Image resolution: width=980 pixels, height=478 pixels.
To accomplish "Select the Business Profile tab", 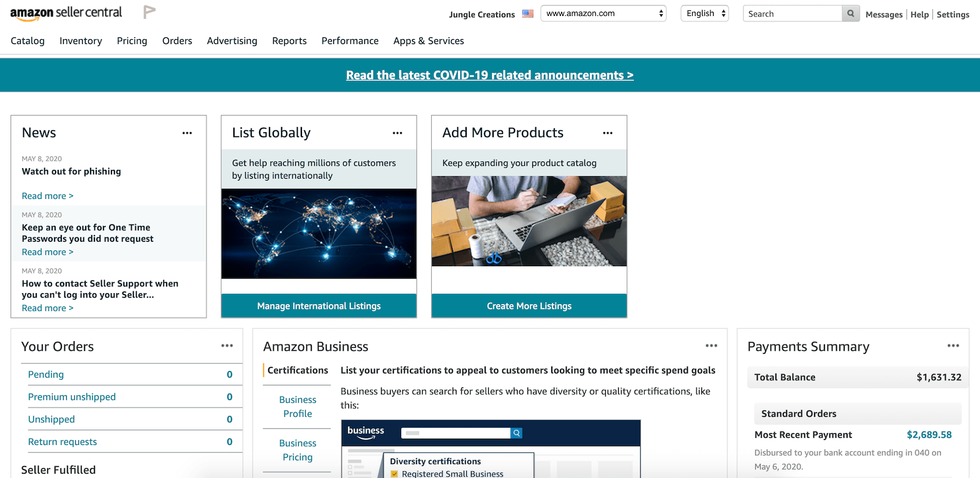I will 298,406.
